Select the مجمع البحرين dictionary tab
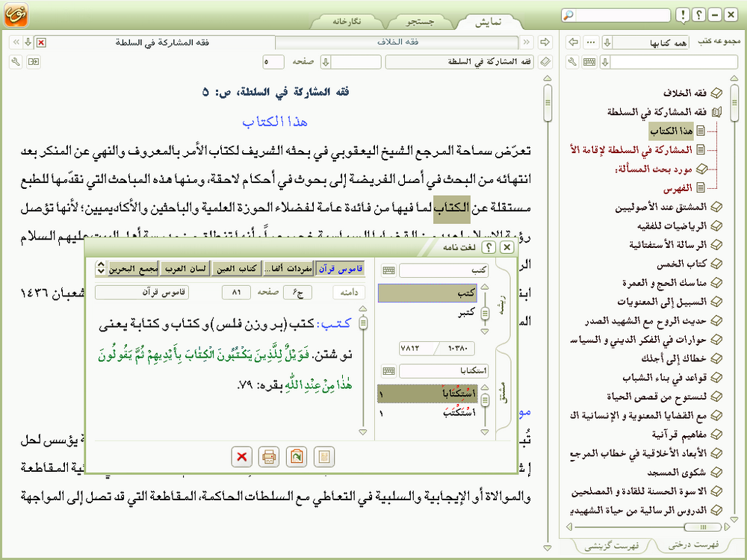Screen dimensions: 747x560 [x=134, y=269]
